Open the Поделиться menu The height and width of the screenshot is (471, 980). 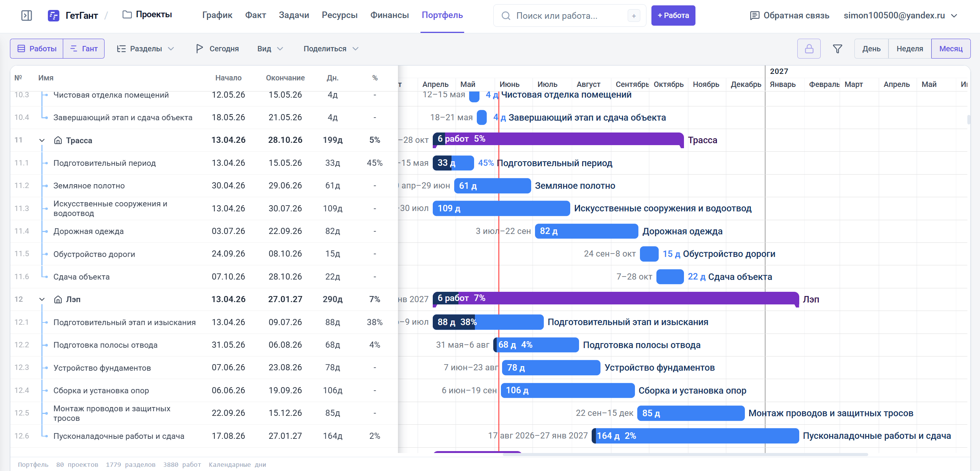[x=331, y=49]
